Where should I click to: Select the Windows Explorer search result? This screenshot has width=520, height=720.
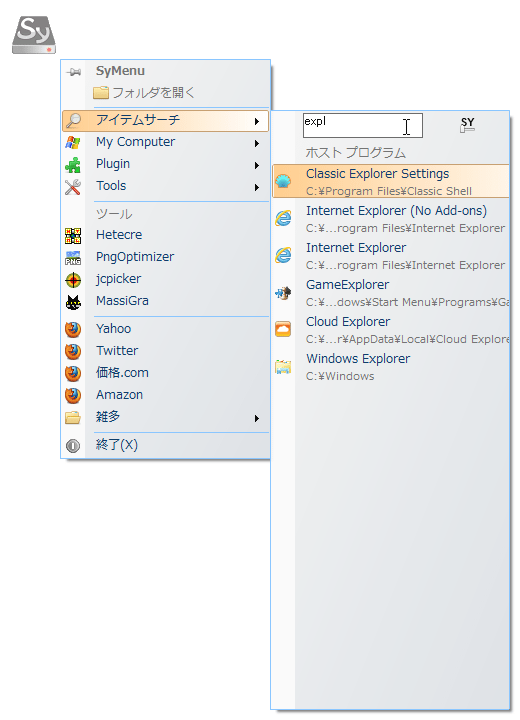click(x=390, y=367)
